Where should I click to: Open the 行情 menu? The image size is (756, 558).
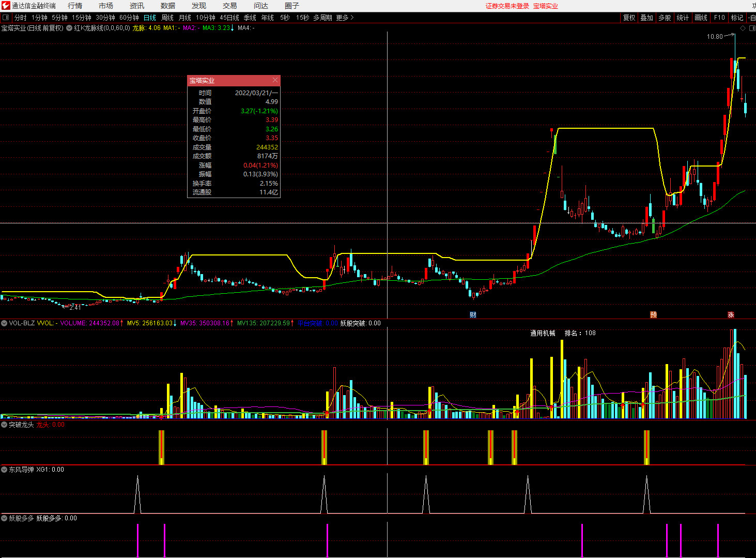click(75, 6)
